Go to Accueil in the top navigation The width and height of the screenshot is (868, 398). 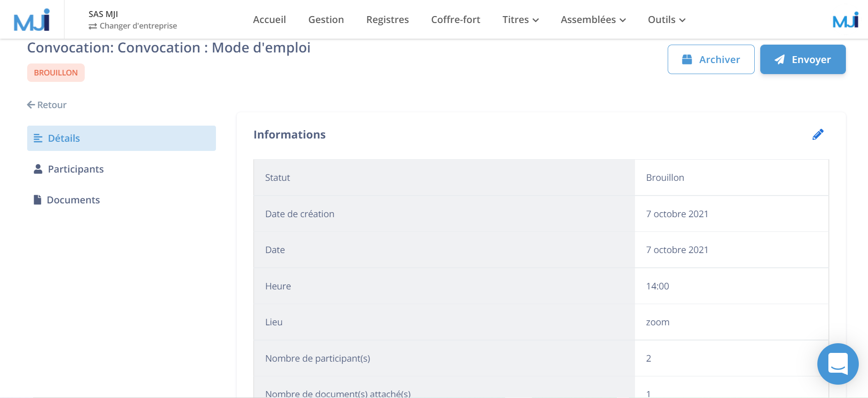click(x=269, y=20)
